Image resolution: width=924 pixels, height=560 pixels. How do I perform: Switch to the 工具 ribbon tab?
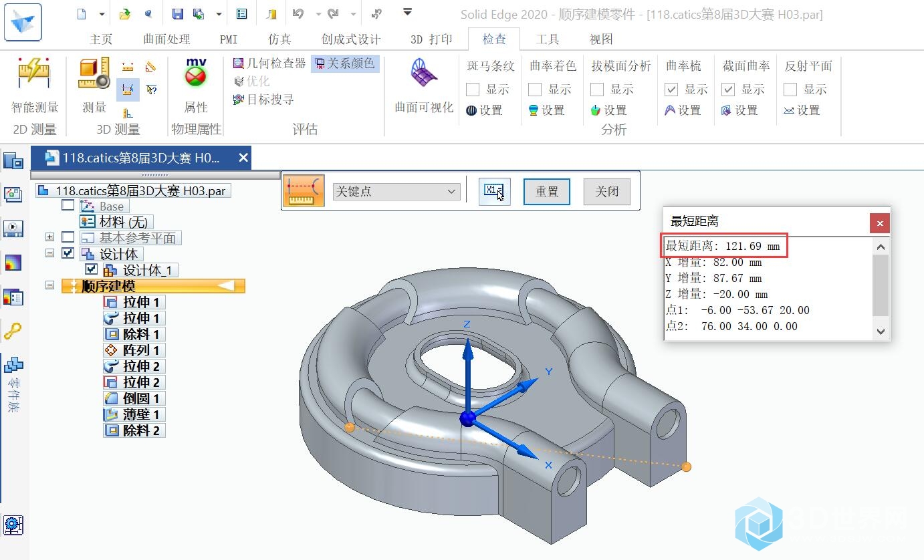(x=548, y=39)
